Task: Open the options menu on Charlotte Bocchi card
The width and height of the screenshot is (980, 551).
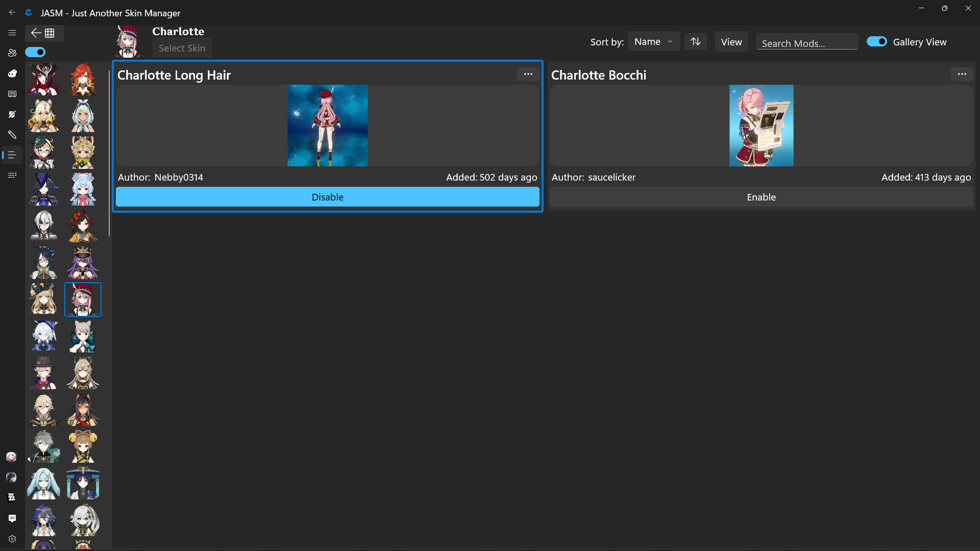Action: pyautogui.click(x=962, y=74)
